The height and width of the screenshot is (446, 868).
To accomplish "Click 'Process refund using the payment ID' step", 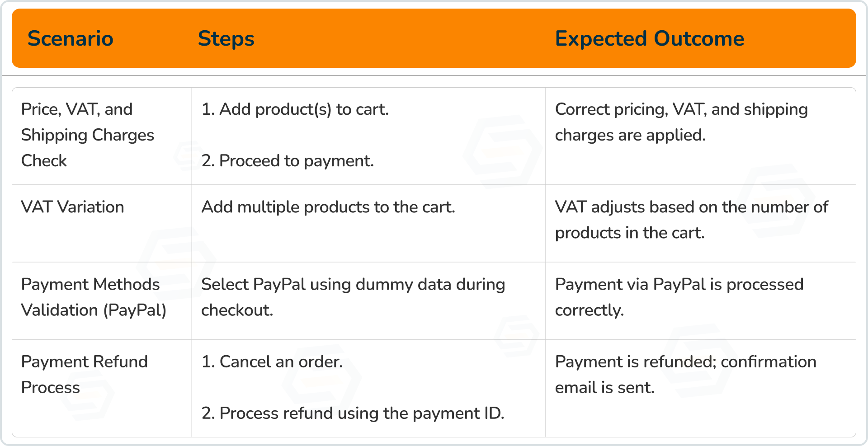I will coord(353,413).
